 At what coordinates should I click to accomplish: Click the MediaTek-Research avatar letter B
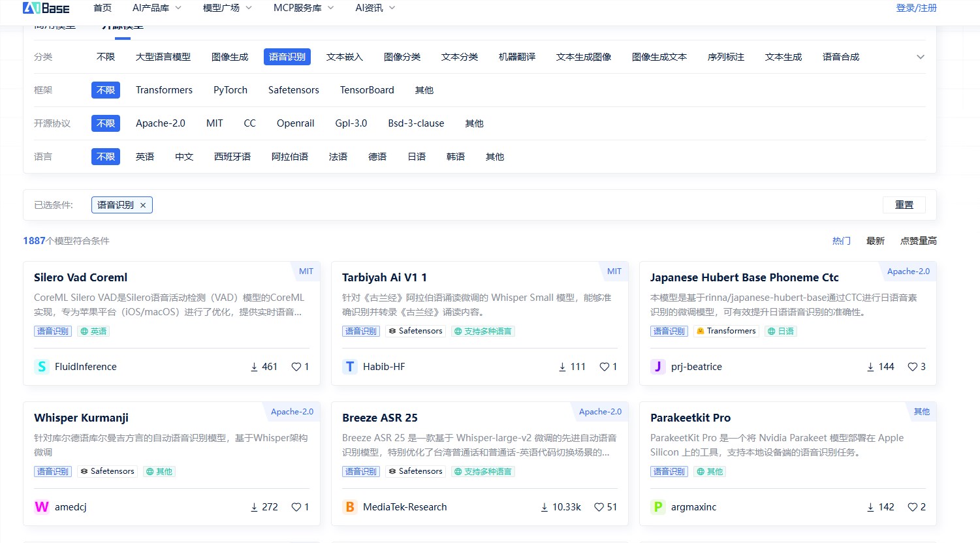(x=350, y=507)
